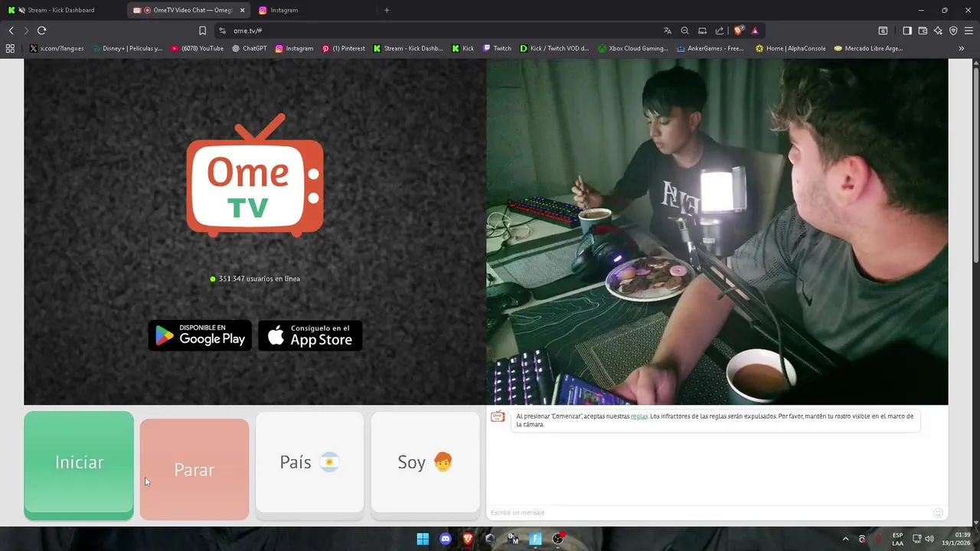Screen dimensions: 980x551
Task: Go forward in browser history
Action: pyautogui.click(x=26, y=31)
